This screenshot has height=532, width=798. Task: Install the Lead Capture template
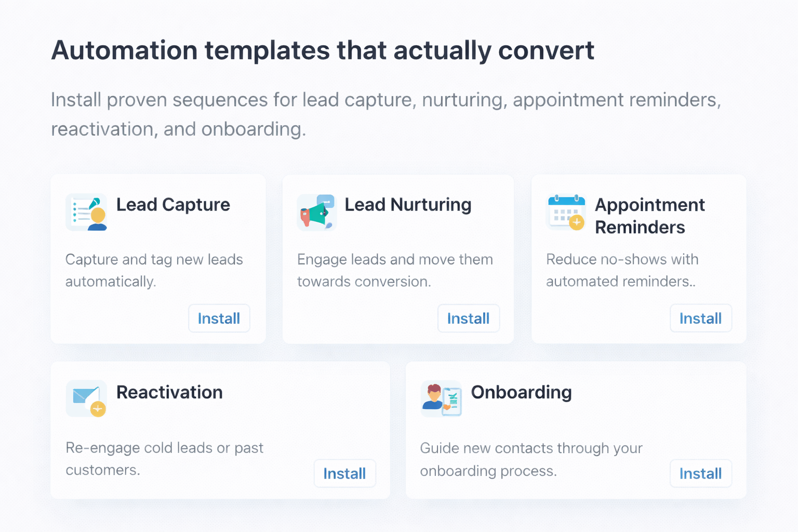(219, 318)
